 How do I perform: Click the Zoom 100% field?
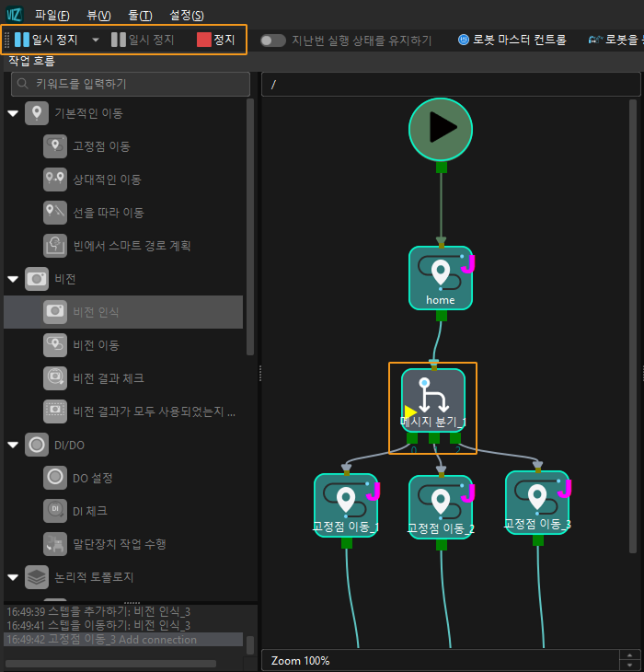tap(440, 660)
